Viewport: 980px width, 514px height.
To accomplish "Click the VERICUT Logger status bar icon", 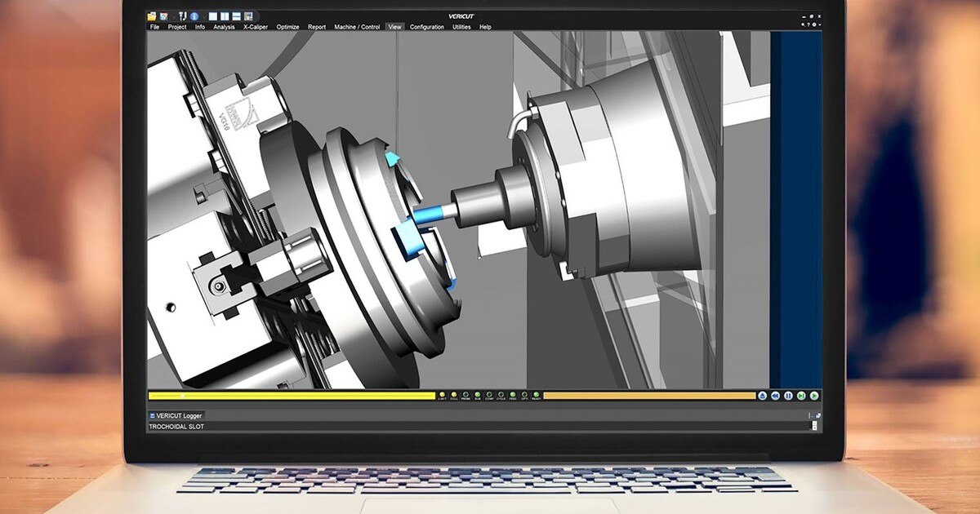I will (152, 415).
